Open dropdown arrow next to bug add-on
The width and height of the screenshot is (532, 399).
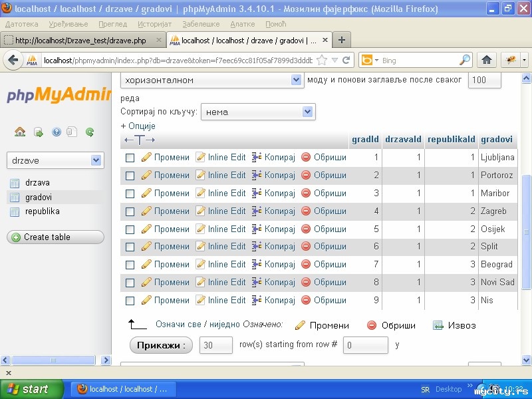[525, 61]
